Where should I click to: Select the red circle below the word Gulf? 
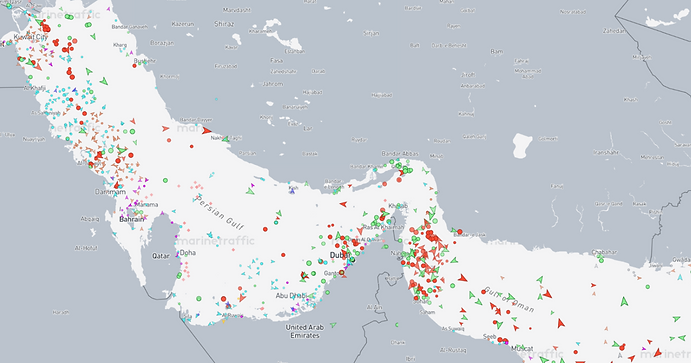(x=265, y=229)
